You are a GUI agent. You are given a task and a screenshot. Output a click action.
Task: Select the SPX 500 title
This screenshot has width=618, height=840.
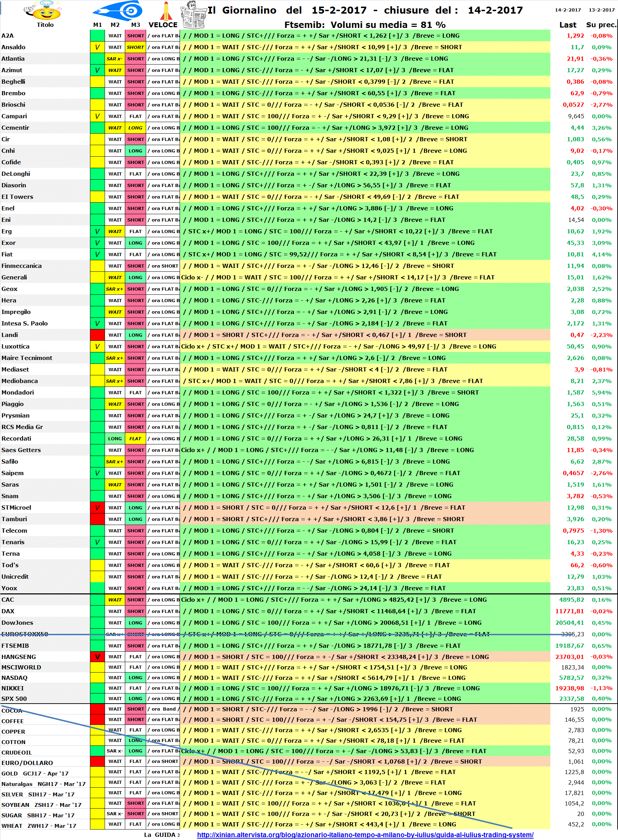(14, 699)
